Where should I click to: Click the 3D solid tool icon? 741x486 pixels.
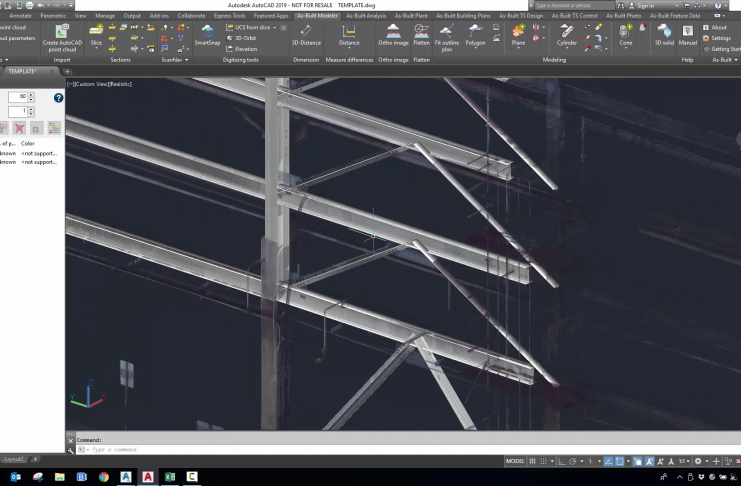[664, 33]
